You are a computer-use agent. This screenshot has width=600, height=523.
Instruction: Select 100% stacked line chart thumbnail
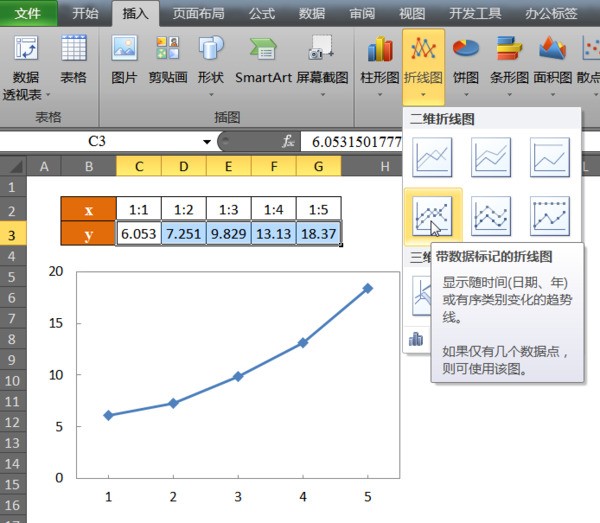pyautogui.click(x=550, y=157)
